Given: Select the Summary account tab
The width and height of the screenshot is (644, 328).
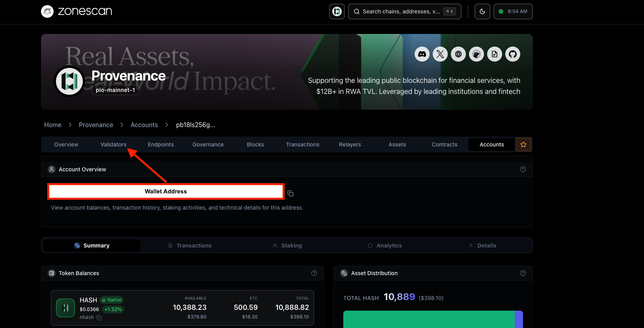Looking at the screenshot, I should coord(92,246).
